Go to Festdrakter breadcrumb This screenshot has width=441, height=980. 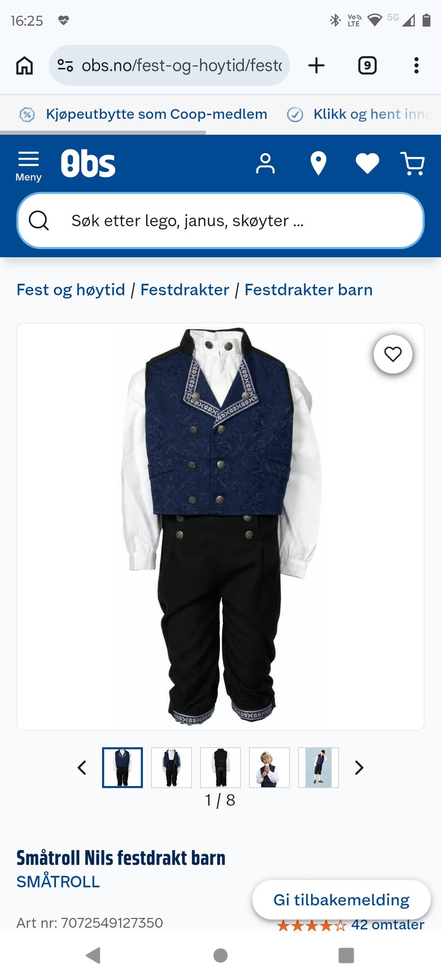pyautogui.click(x=185, y=290)
